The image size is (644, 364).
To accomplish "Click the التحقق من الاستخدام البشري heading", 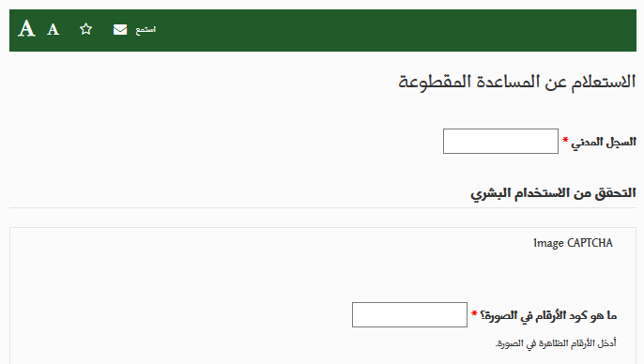I will click(x=553, y=193).
